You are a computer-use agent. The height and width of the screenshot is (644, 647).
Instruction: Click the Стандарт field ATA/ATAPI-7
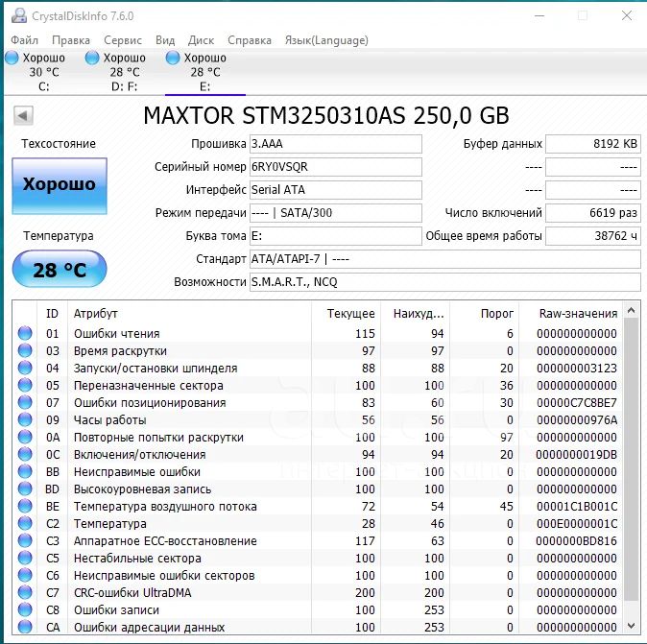[445, 259]
